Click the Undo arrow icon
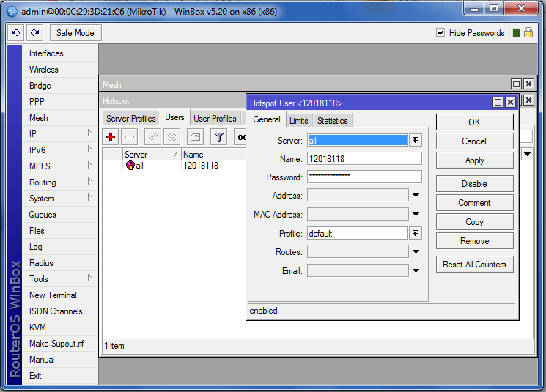The height and width of the screenshot is (392, 546). (15, 33)
